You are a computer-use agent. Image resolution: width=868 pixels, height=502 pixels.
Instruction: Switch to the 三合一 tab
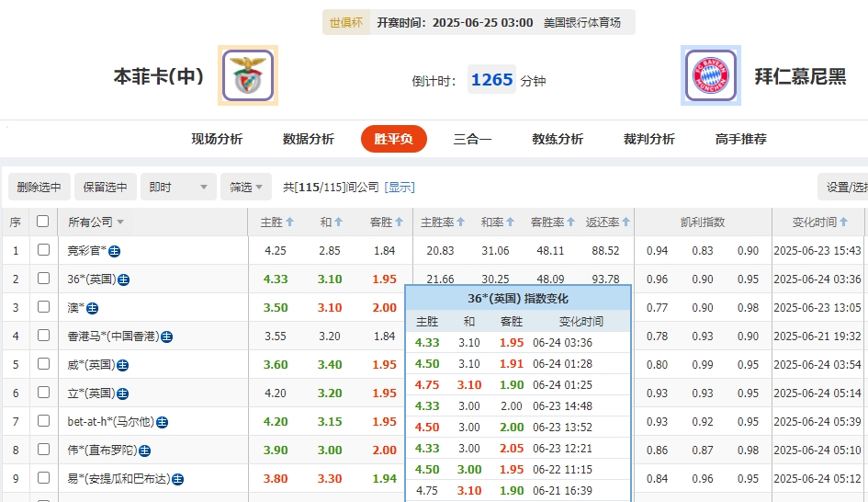[472, 139]
